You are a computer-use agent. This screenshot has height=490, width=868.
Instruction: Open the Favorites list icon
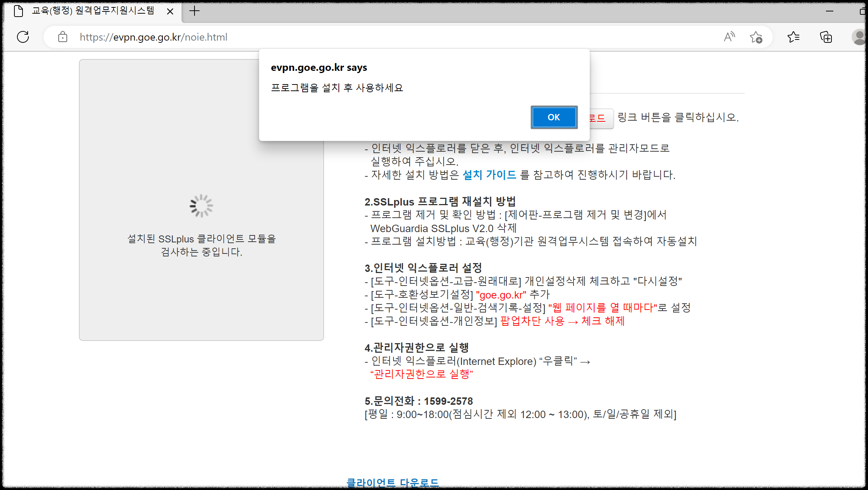click(793, 37)
